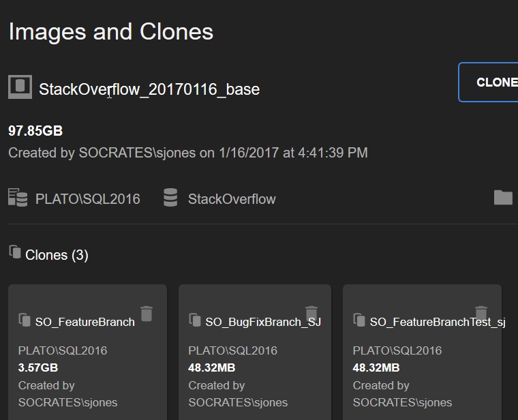518x420 pixels.
Task: Delete the SO_FeatureBranch clone
Action: [147, 314]
